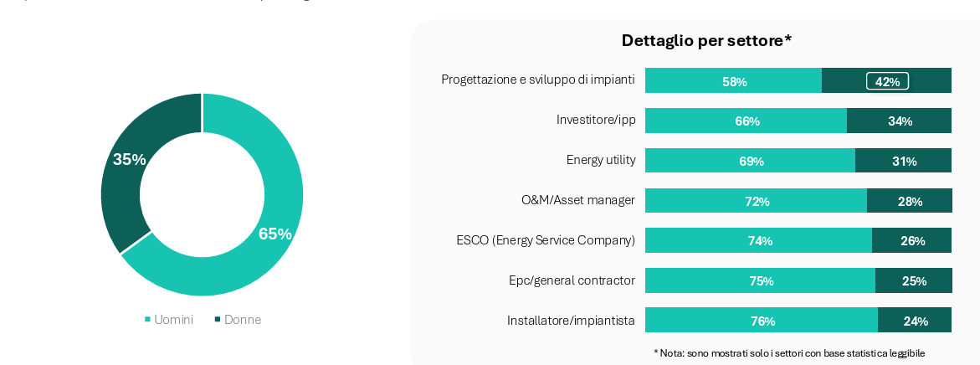Image resolution: width=980 pixels, height=365 pixels.
Task: Click the 31% Energy utility bar segment
Action: tap(903, 161)
